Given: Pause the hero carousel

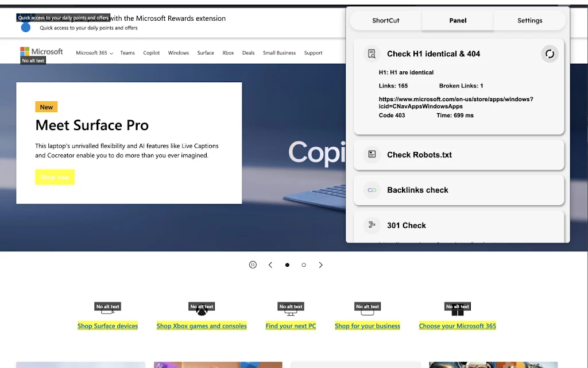Looking at the screenshot, I should (x=253, y=264).
